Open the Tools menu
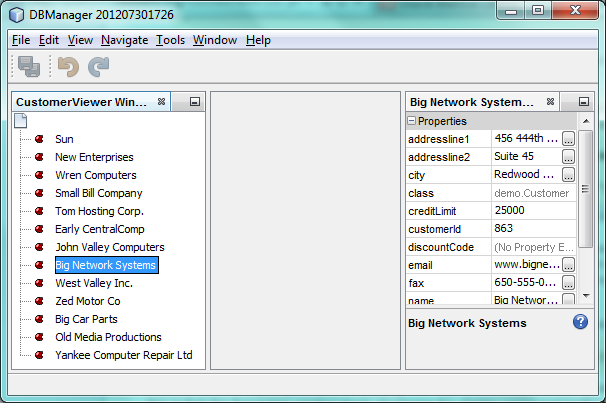Image resolution: width=606 pixels, height=403 pixels. tap(170, 40)
